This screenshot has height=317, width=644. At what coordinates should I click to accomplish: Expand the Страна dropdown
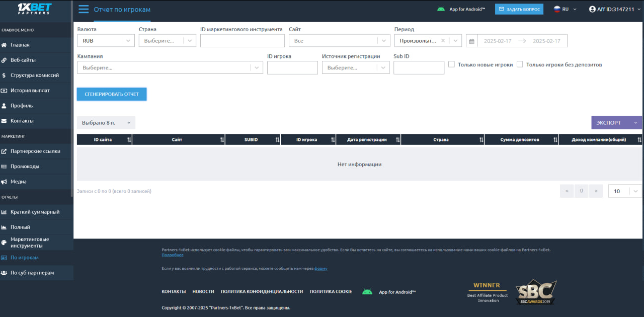coord(167,41)
